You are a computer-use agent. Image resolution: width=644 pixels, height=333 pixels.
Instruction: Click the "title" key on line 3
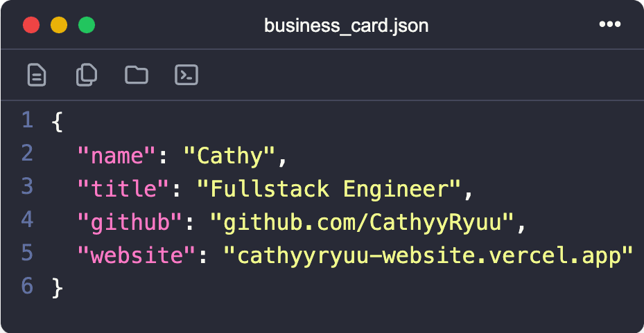click(123, 190)
